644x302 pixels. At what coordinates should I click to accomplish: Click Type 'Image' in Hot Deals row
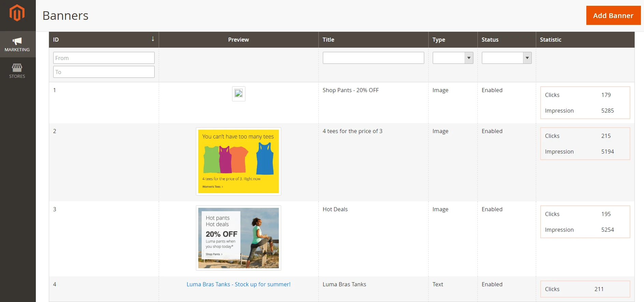click(440, 209)
